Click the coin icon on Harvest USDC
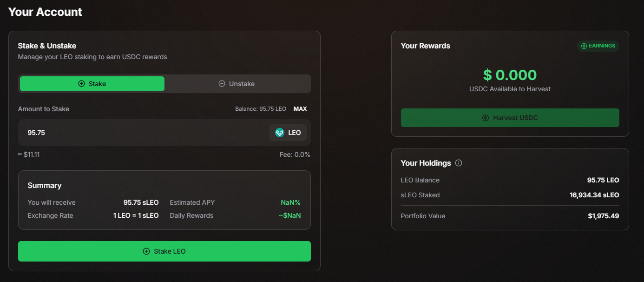This screenshot has width=644, height=282. pos(486,118)
